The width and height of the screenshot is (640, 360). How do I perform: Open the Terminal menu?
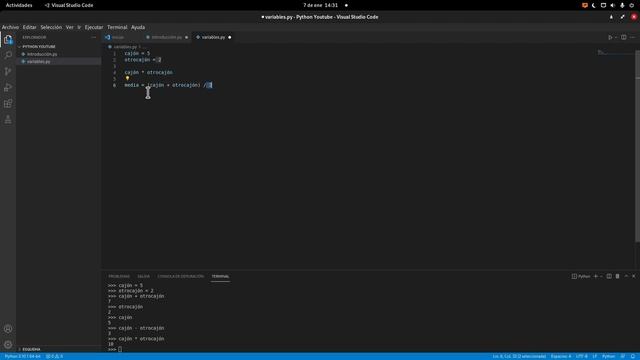[x=117, y=27]
